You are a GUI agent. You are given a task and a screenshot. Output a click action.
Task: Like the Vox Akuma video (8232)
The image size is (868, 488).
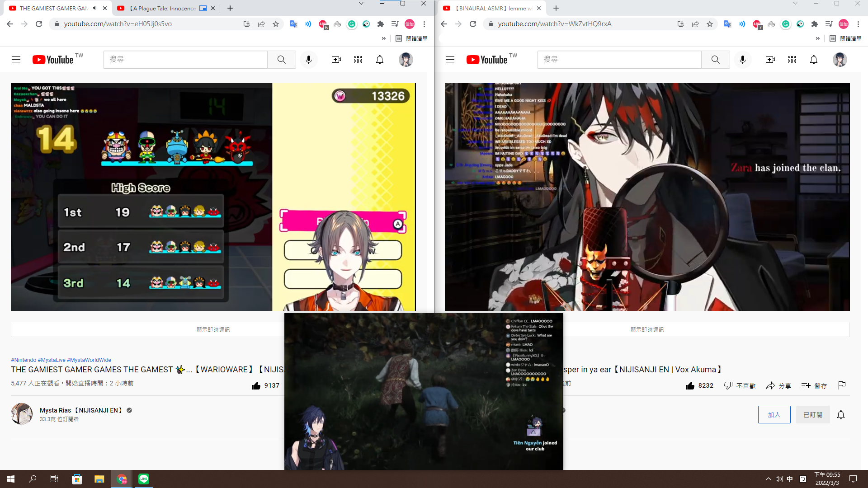pos(699,385)
